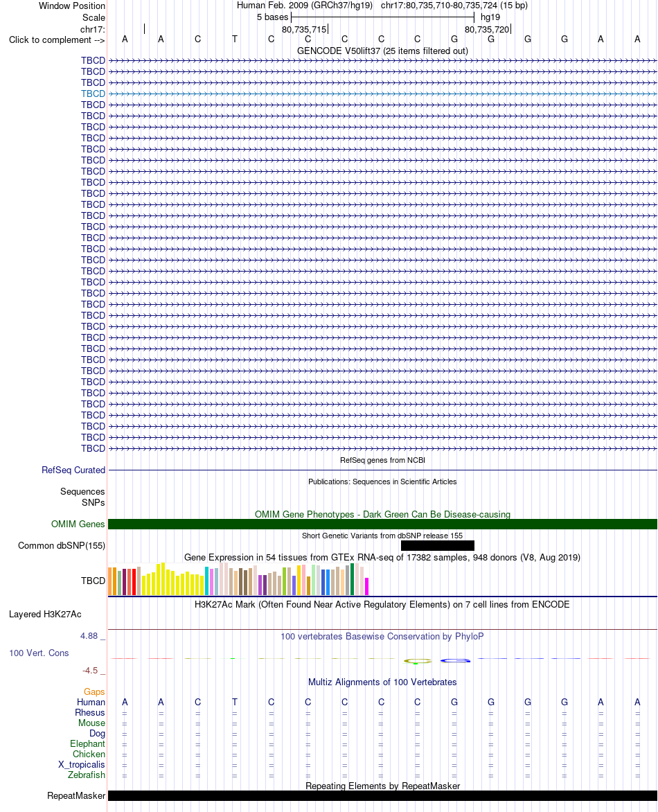658x812 pixels.
Task: Click the GTEx Gene Expression track title
Action: coord(382,558)
